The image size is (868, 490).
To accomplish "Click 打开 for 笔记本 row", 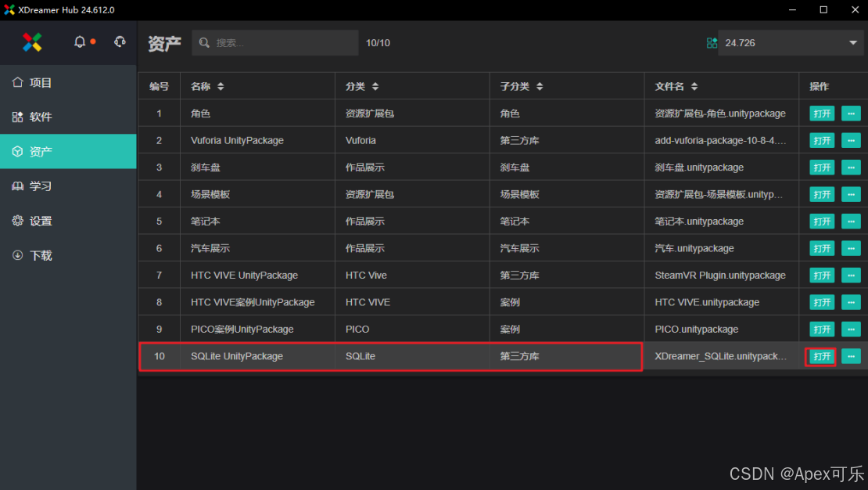I will 822,222.
